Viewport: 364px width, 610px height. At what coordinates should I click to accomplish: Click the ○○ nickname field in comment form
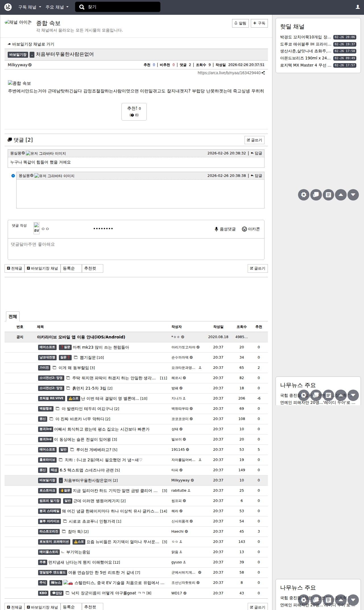click(65, 229)
